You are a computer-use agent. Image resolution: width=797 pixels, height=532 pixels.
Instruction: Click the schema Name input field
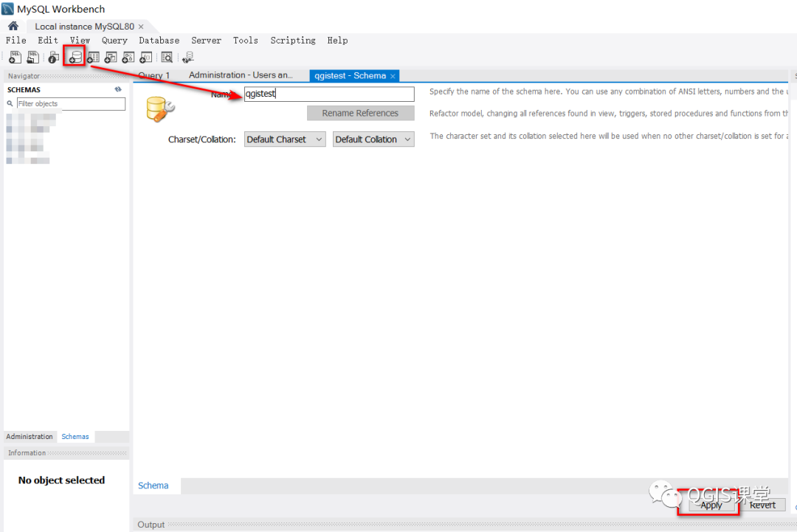click(x=329, y=94)
